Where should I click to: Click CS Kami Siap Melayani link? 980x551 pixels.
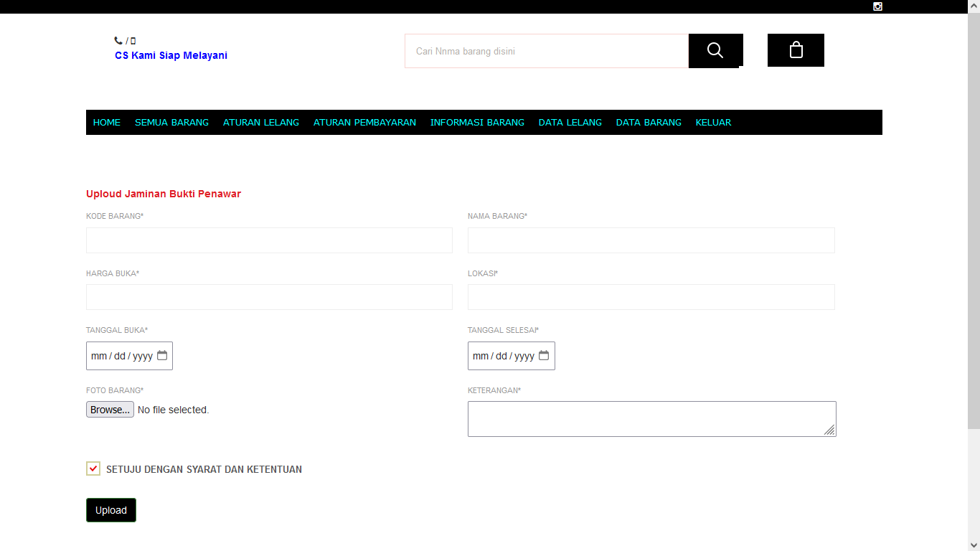coord(171,55)
